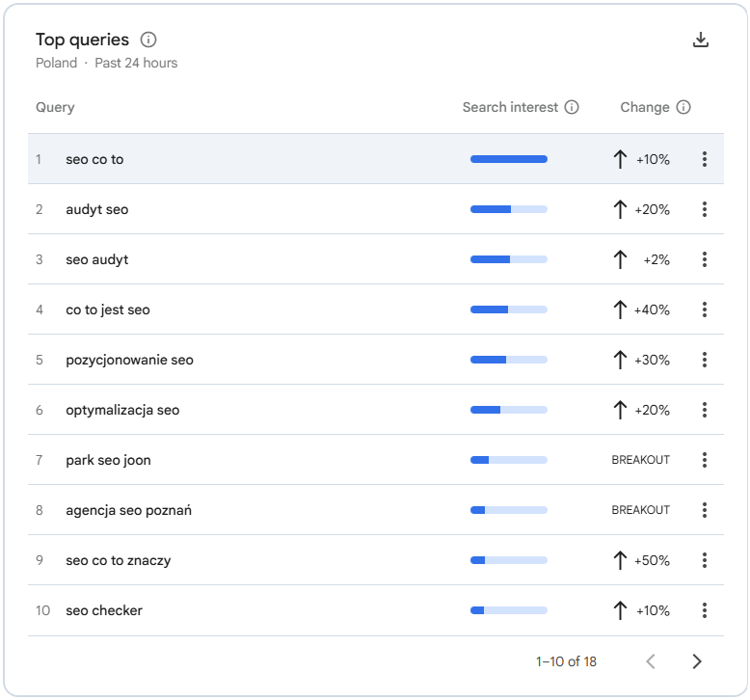The height and width of the screenshot is (700, 750).
Task: Click the '+10%' change for 'seo co to'
Action: (653, 159)
